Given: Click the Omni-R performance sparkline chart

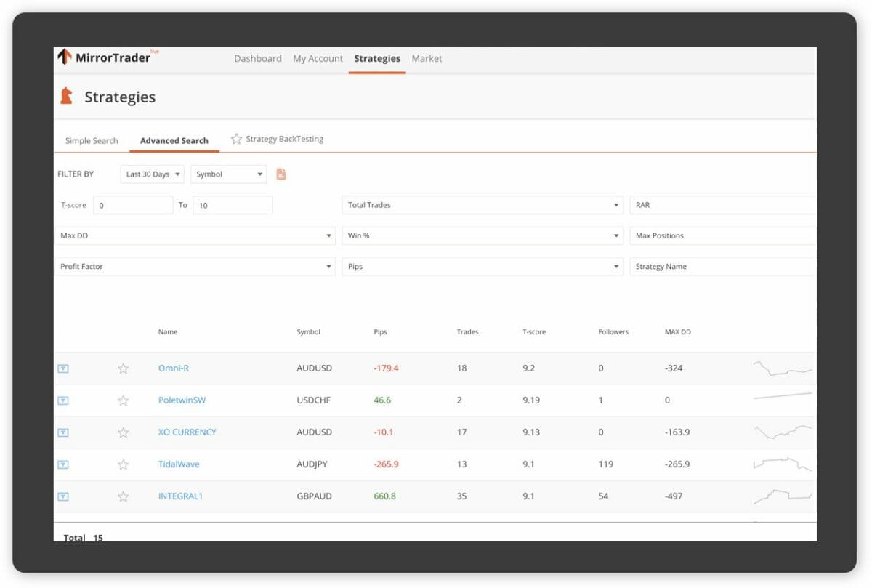Looking at the screenshot, I should [783, 368].
